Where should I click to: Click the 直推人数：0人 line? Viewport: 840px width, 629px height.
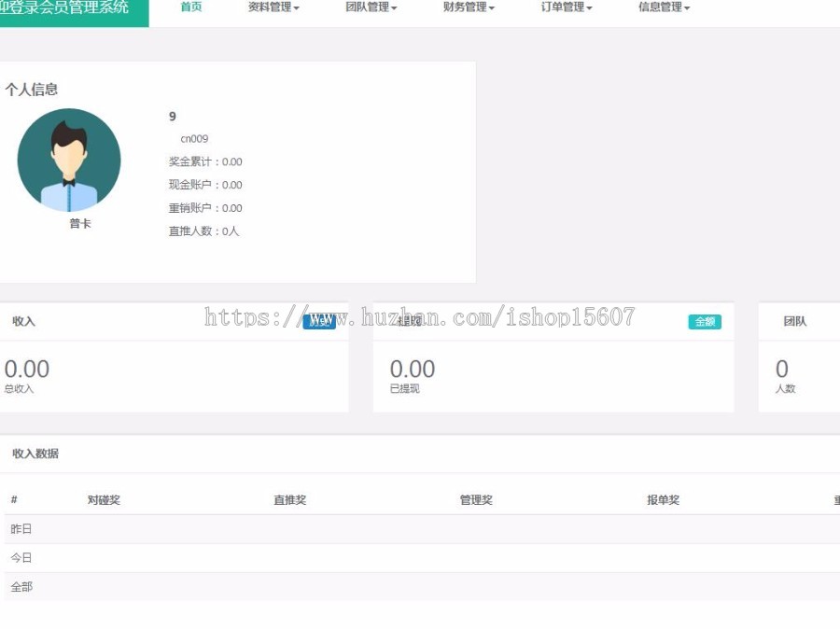point(203,231)
